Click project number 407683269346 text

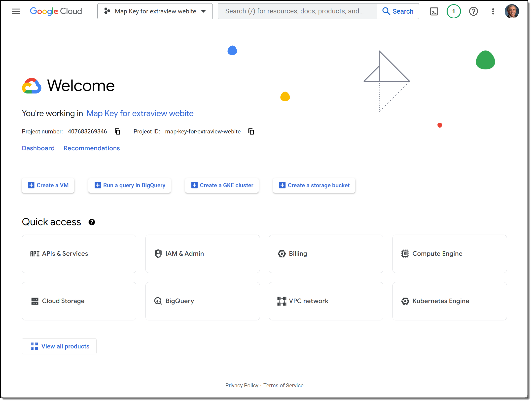click(87, 131)
